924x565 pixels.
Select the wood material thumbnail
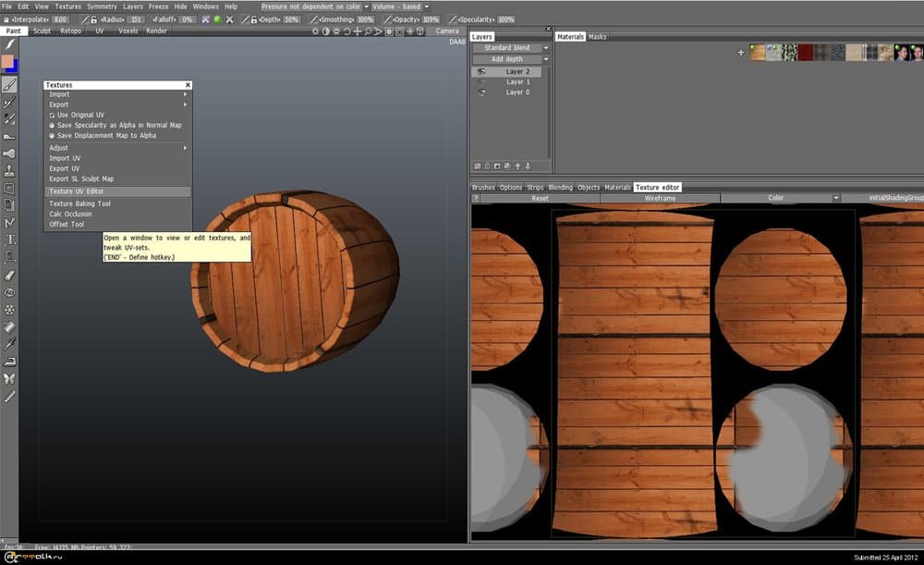click(x=758, y=53)
